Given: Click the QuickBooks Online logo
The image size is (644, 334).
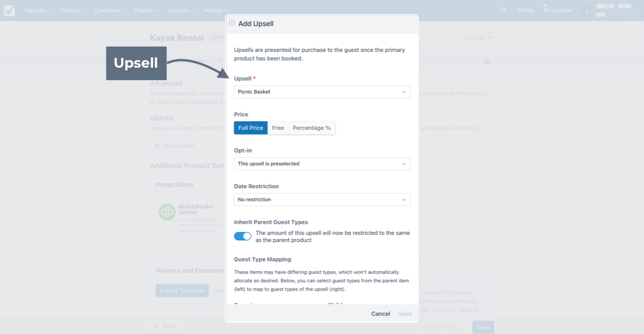Looking at the screenshot, I should pos(167,212).
